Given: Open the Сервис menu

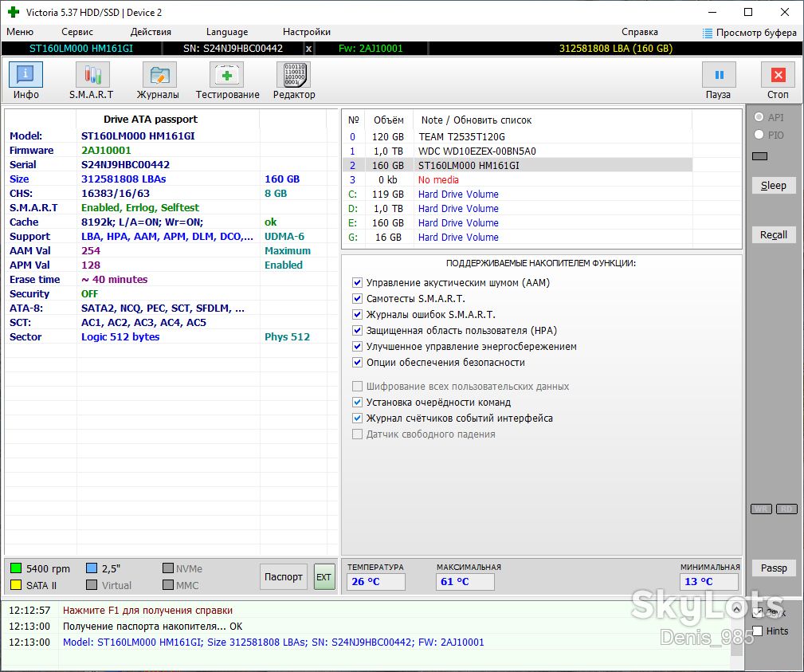Looking at the screenshot, I should tap(77, 32).
